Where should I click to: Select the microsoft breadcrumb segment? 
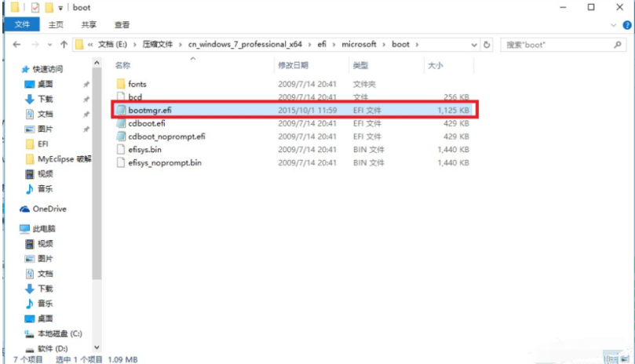359,45
